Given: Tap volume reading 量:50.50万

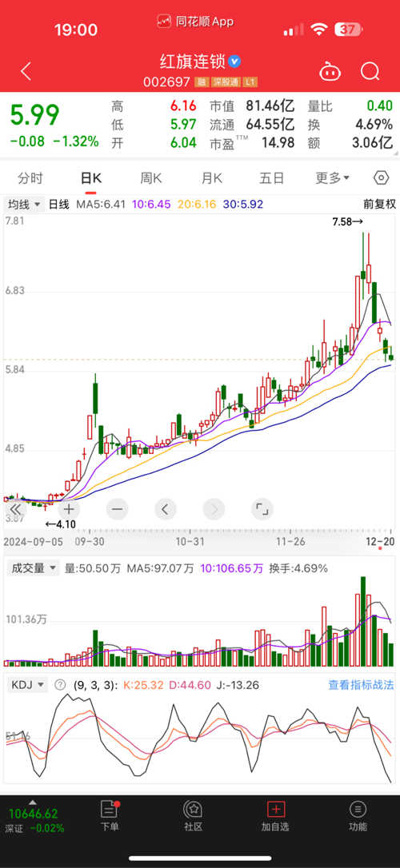Looking at the screenshot, I should pos(93,568).
